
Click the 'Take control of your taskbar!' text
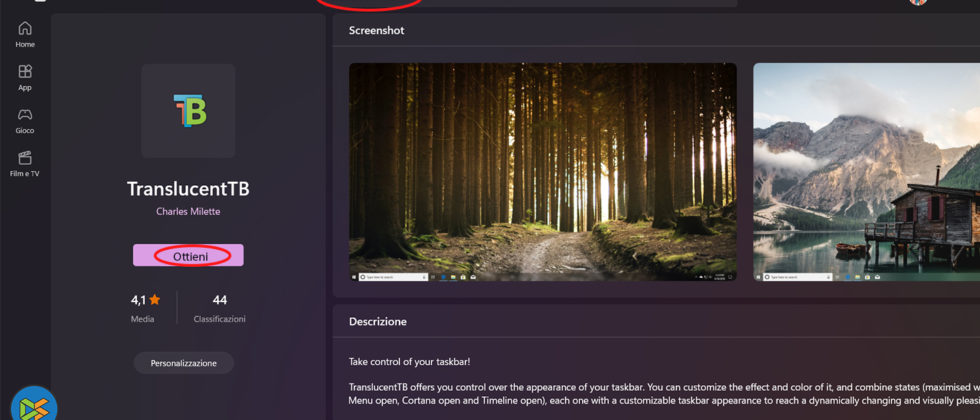[x=409, y=362]
